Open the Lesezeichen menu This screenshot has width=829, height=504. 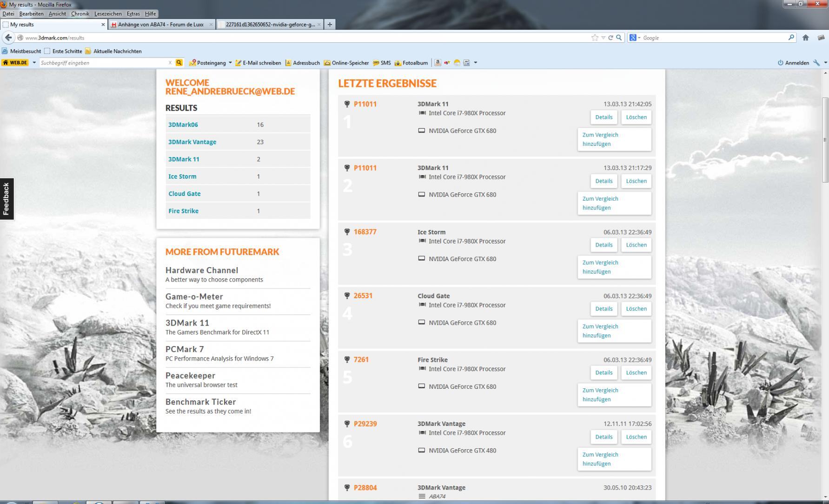108,14
